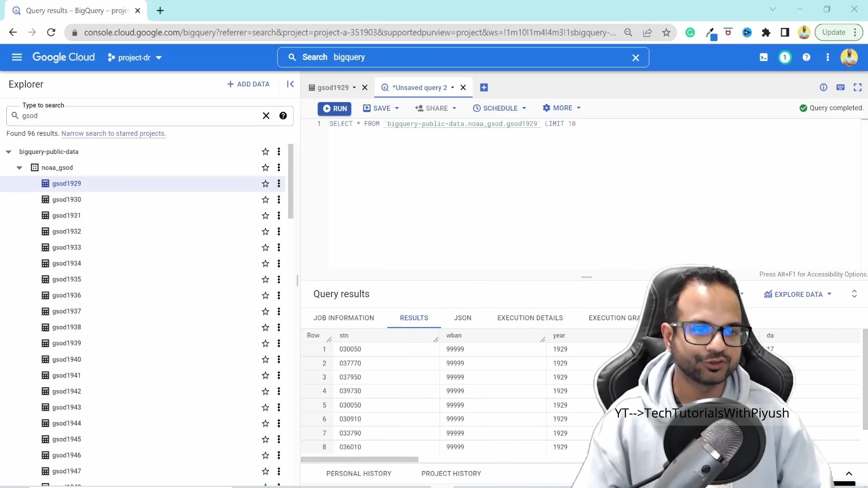Open the SCHEDULE dropdown
868x488 pixels.
(500, 108)
